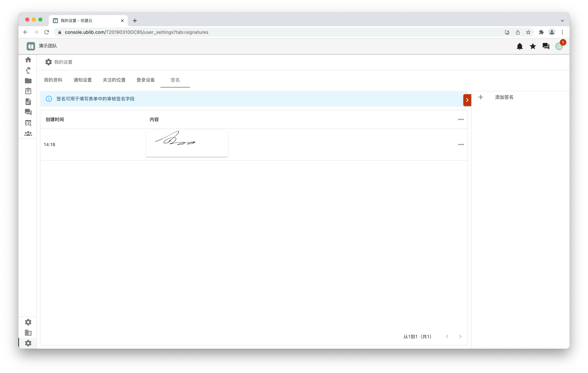Open the document icon in sidebar
This screenshot has width=588, height=373.
click(28, 102)
